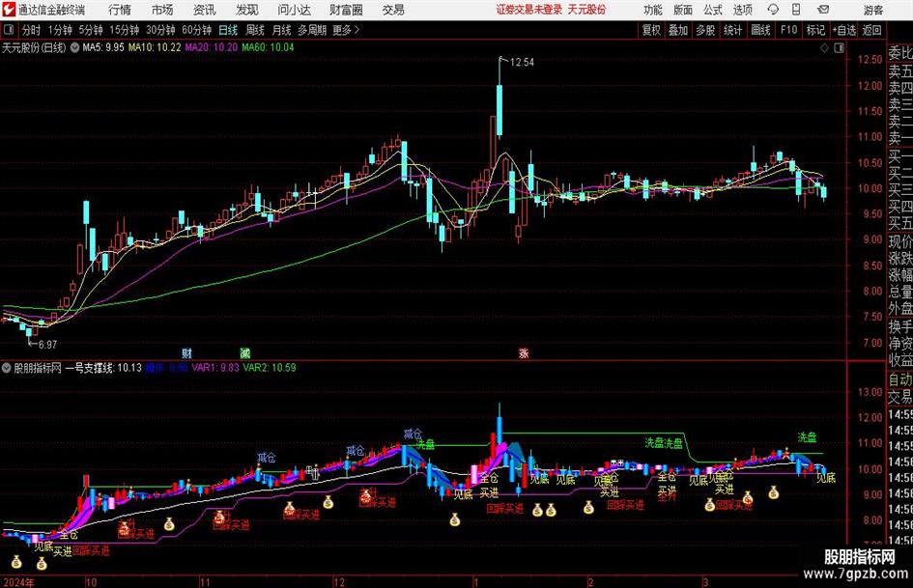Image resolution: width=913 pixels, height=588 pixels.
Task: Open the 交易 menu
Action: click(x=393, y=10)
